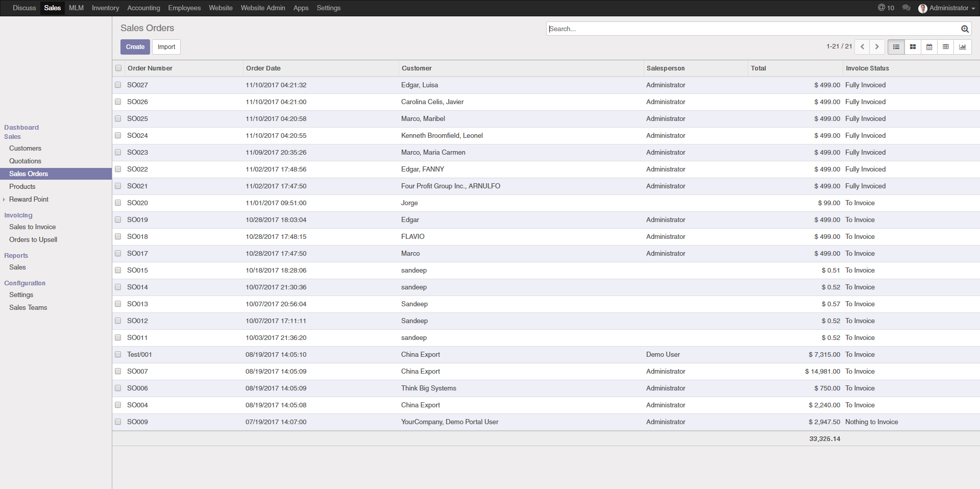The height and width of the screenshot is (489, 980).
Task: Click the Import button
Action: [166, 46]
